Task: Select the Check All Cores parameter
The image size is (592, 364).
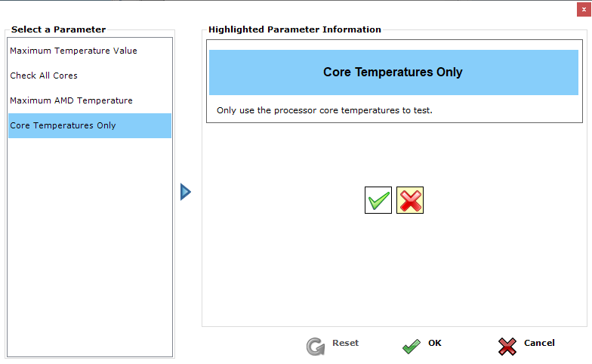Action: 44,76
